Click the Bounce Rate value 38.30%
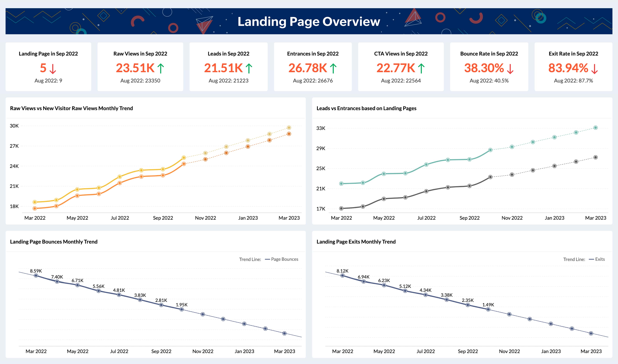618x364 pixels. (x=484, y=68)
